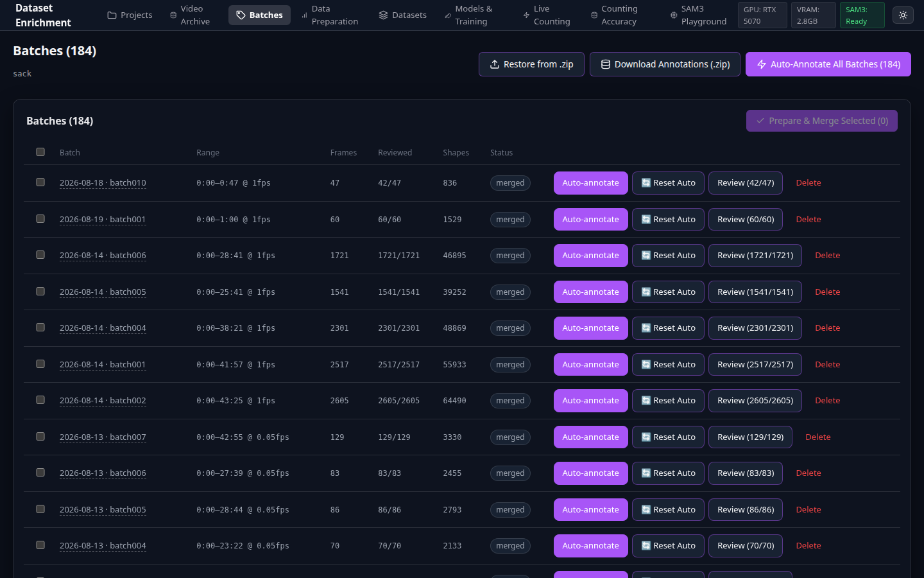This screenshot has width=924, height=578.
Task: Check the 2026-08-19 batch001 row checkbox
Action: tap(40, 219)
